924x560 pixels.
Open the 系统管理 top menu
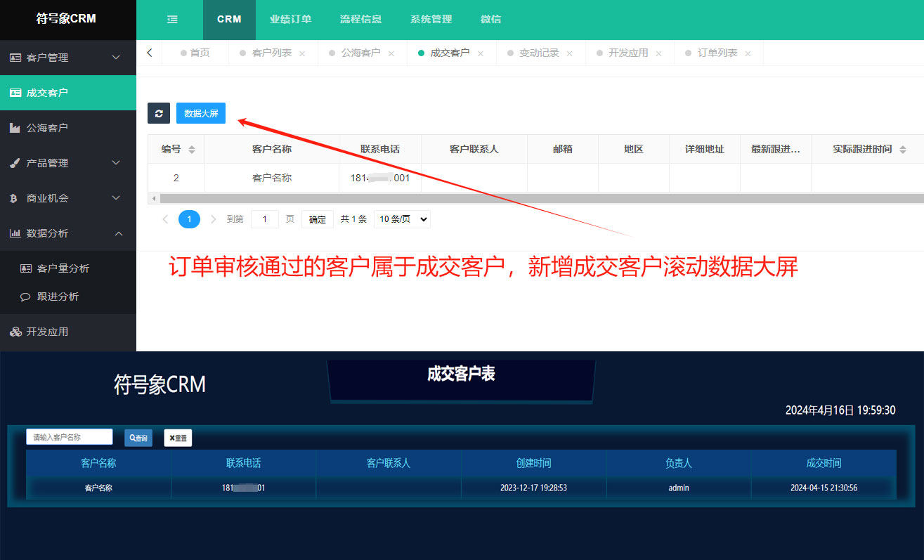click(x=431, y=20)
